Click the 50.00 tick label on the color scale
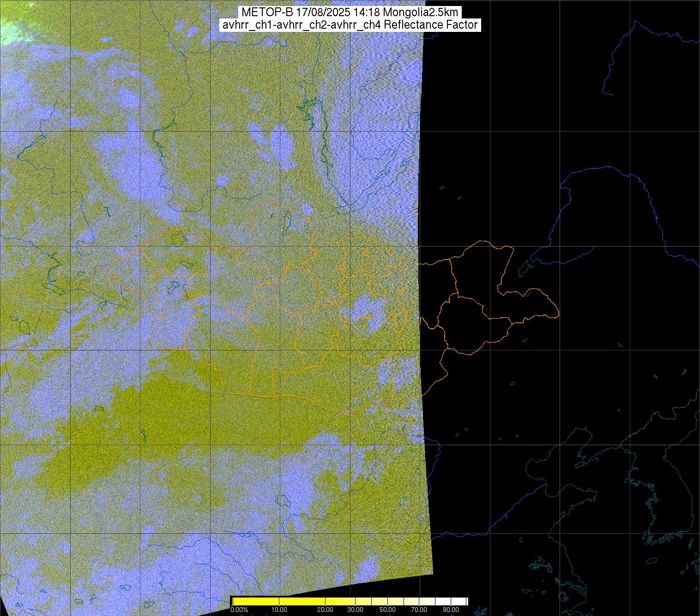This screenshot has width=700, height=616. [388, 610]
